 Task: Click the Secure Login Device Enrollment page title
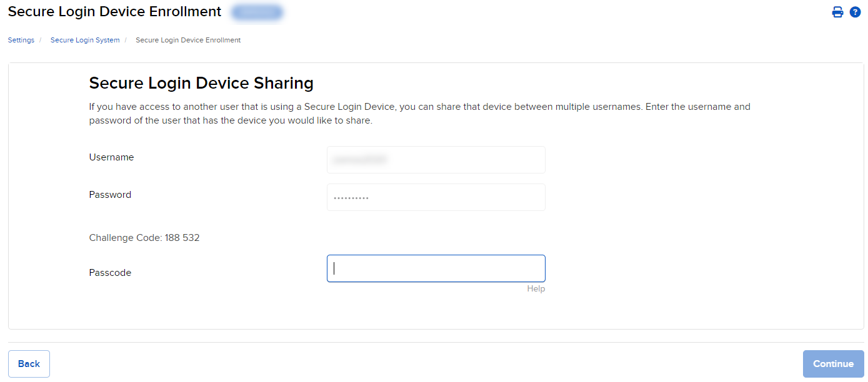[114, 11]
